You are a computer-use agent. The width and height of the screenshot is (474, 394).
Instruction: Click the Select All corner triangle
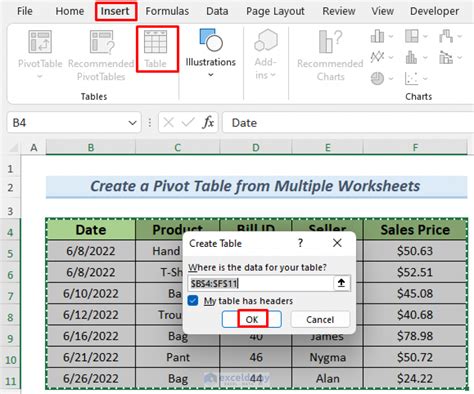pos(13,147)
